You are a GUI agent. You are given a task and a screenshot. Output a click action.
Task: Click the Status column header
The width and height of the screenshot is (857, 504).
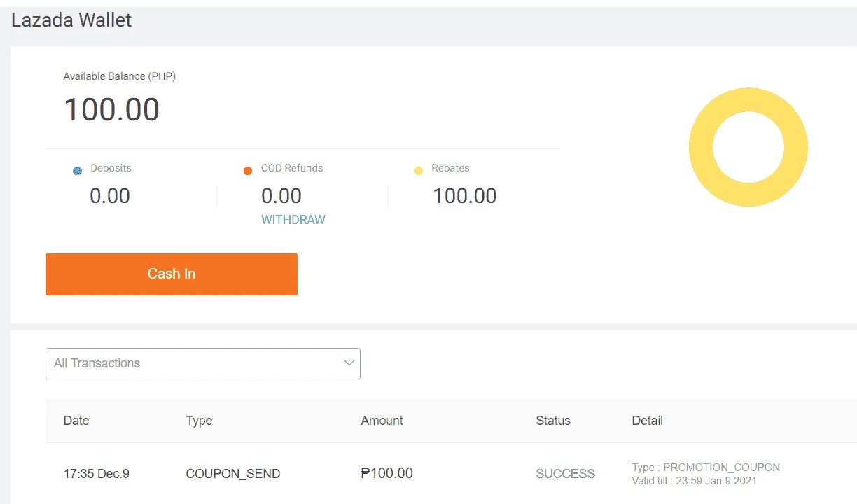point(553,421)
